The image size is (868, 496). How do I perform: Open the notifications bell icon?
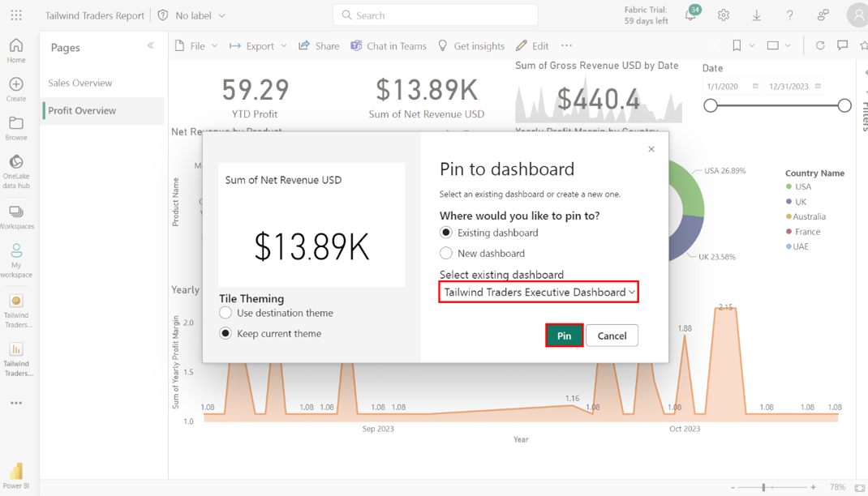[690, 15]
